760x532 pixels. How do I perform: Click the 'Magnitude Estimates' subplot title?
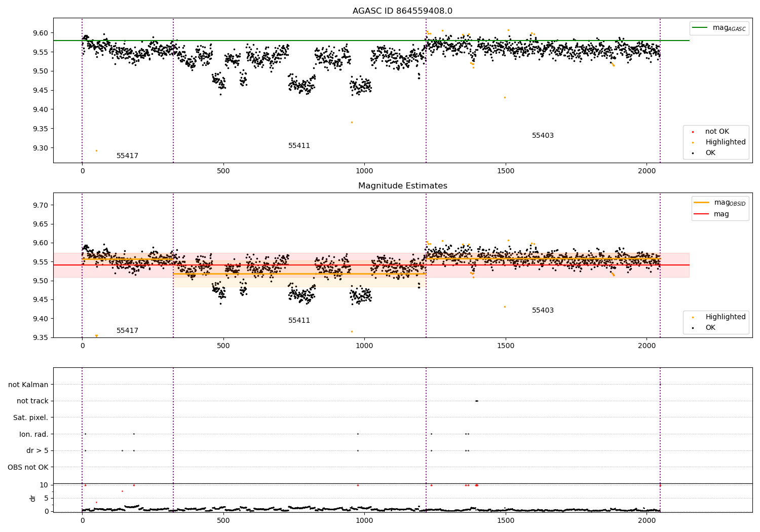click(402, 186)
